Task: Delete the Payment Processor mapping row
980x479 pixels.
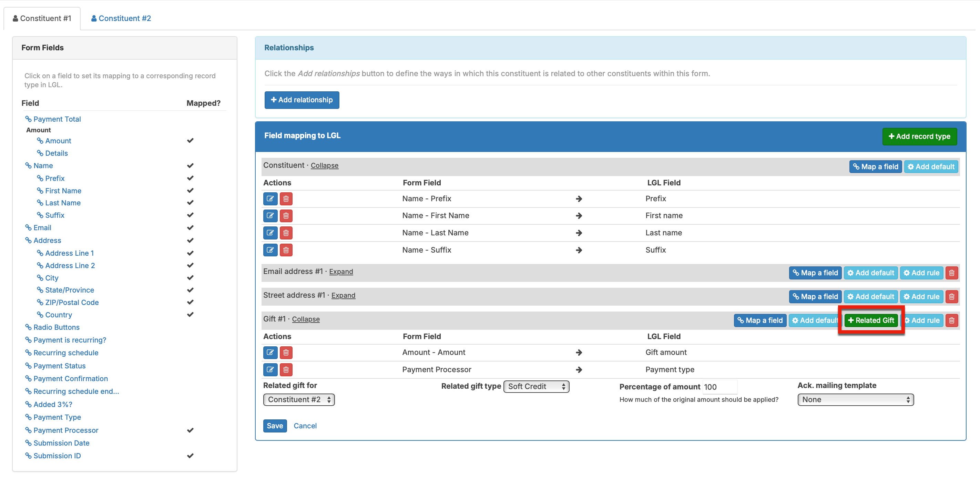Action: tap(286, 369)
